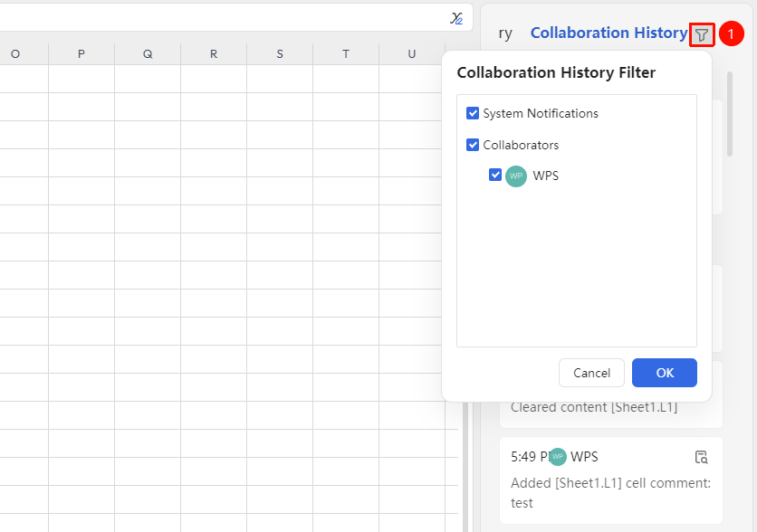The image size is (757, 532).
Task: Click the history panel vertical scrollbar
Action: (x=730, y=114)
